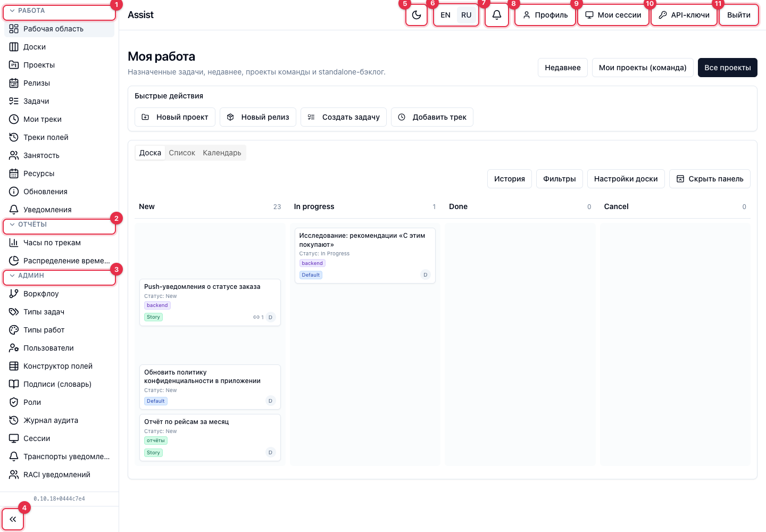Click the Создать задачу button
This screenshot has height=532, width=766.
click(x=344, y=117)
